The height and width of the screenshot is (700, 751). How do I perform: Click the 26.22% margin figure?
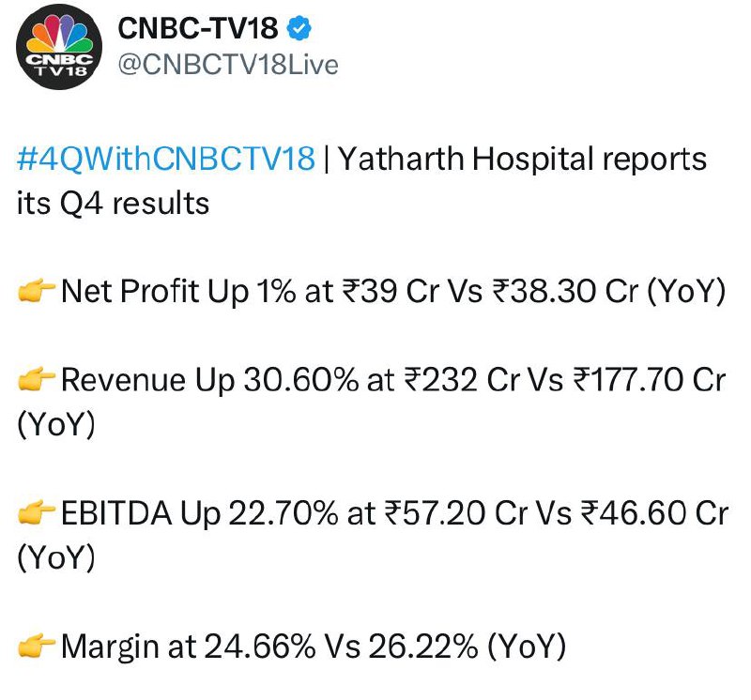click(x=423, y=647)
